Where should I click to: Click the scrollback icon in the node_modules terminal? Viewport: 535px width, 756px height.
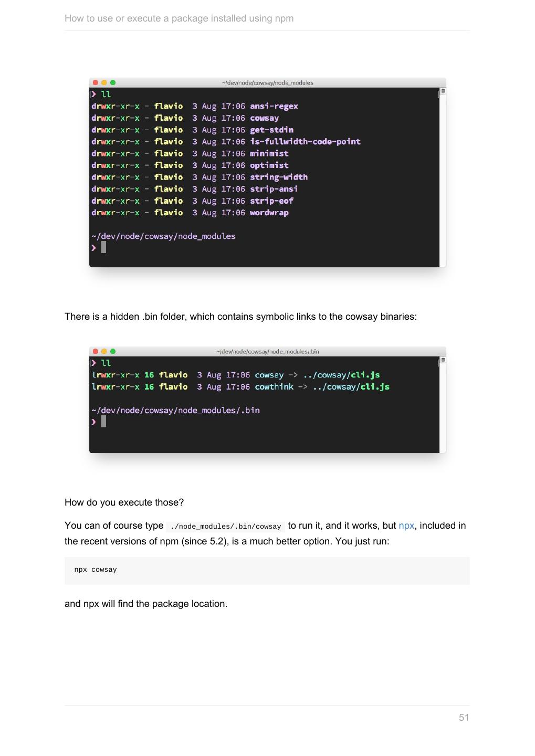[x=443, y=91]
